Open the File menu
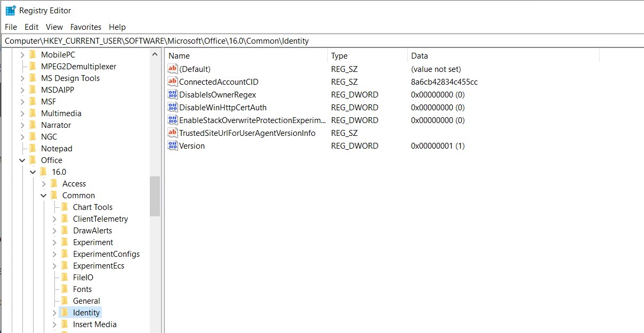 click(x=11, y=27)
